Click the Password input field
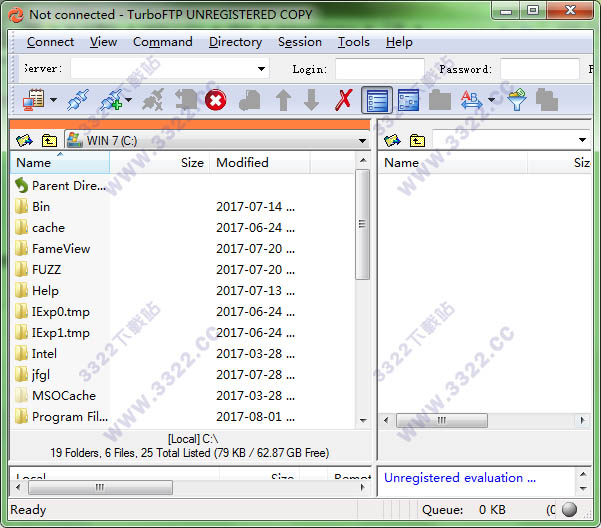The height and width of the screenshot is (528, 601). [x=540, y=69]
